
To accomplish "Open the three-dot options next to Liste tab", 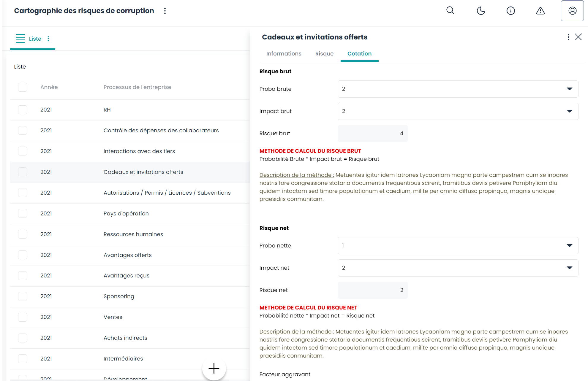I will point(48,39).
